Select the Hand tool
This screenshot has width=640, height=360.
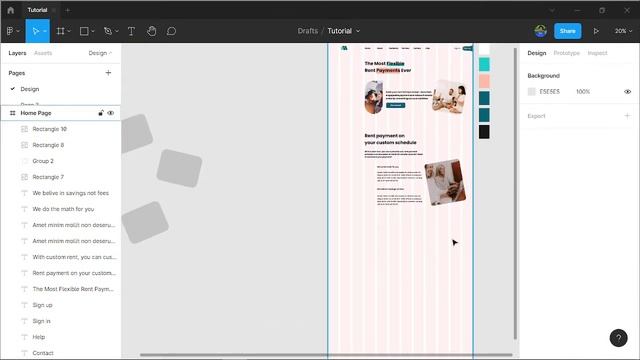[x=151, y=31]
